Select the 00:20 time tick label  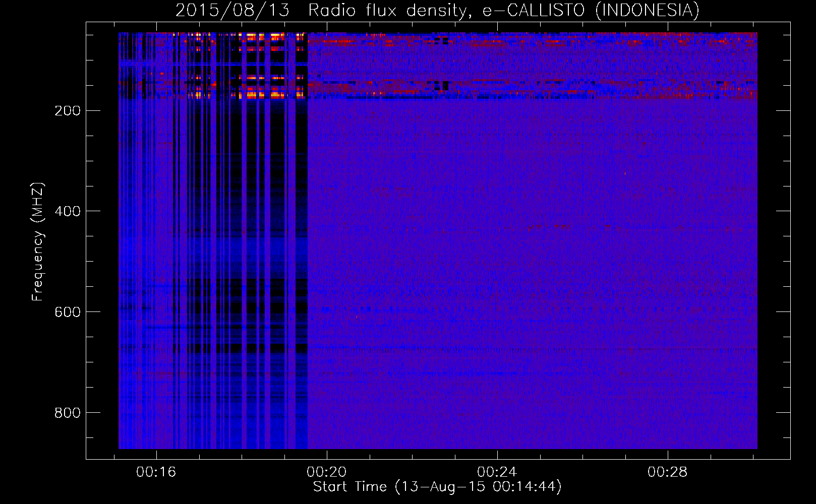click(x=327, y=472)
